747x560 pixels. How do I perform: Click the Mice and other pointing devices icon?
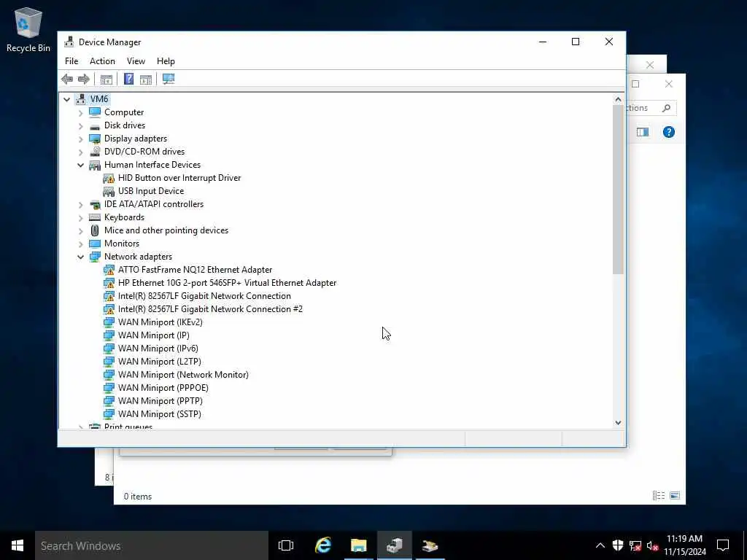tap(95, 230)
